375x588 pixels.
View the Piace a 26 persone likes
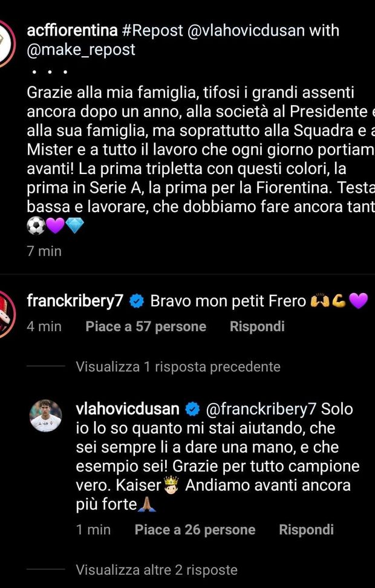click(x=195, y=529)
